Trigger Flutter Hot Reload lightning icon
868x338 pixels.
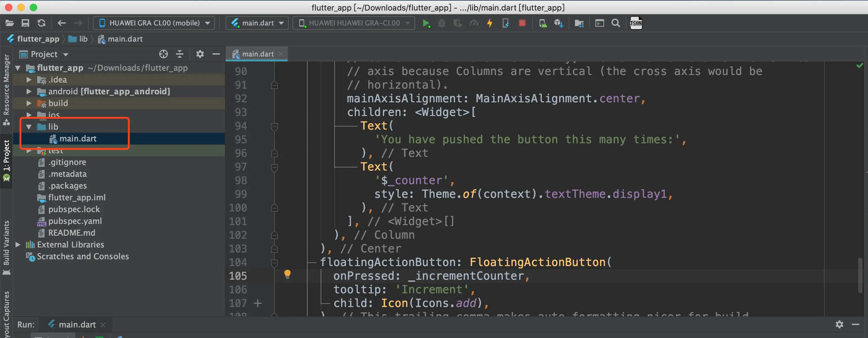(x=489, y=23)
